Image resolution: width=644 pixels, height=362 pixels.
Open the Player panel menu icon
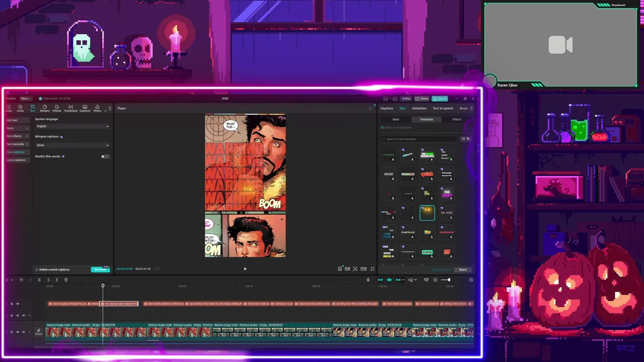point(370,108)
